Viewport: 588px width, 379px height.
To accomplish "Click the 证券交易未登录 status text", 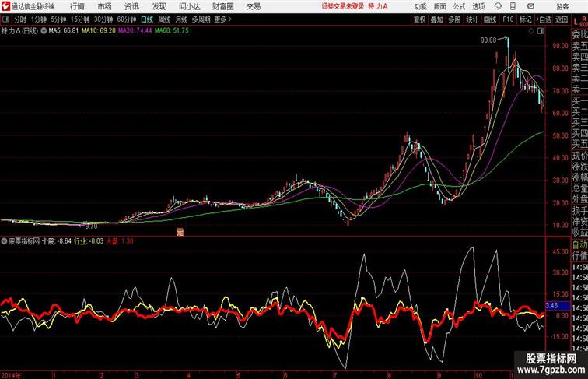I will 343,6.
